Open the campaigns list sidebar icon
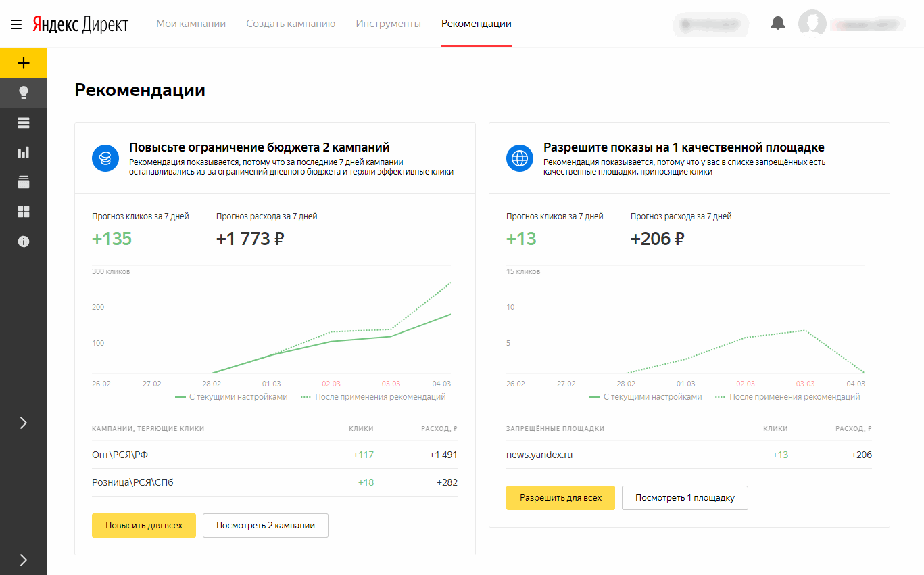This screenshot has width=924, height=575. [24, 122]
